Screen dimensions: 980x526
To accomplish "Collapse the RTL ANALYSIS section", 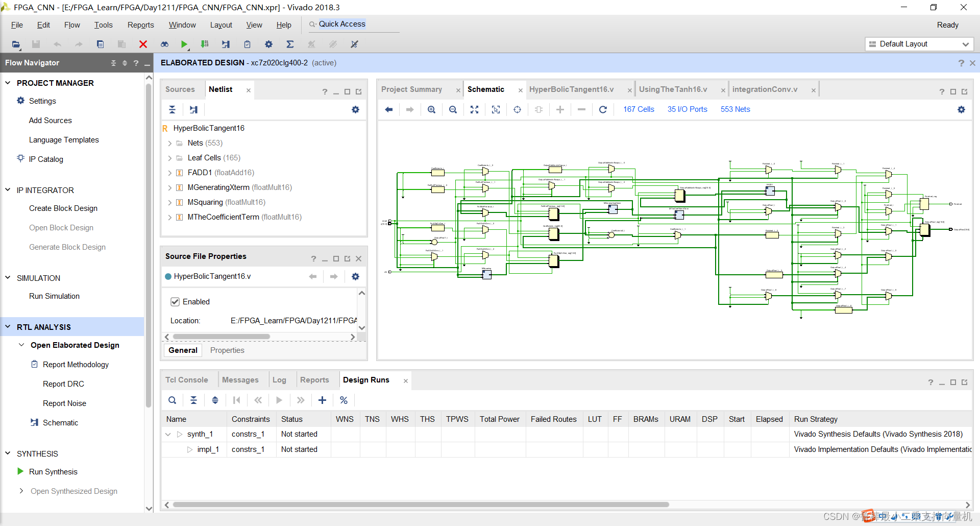I will pos(8,327).
